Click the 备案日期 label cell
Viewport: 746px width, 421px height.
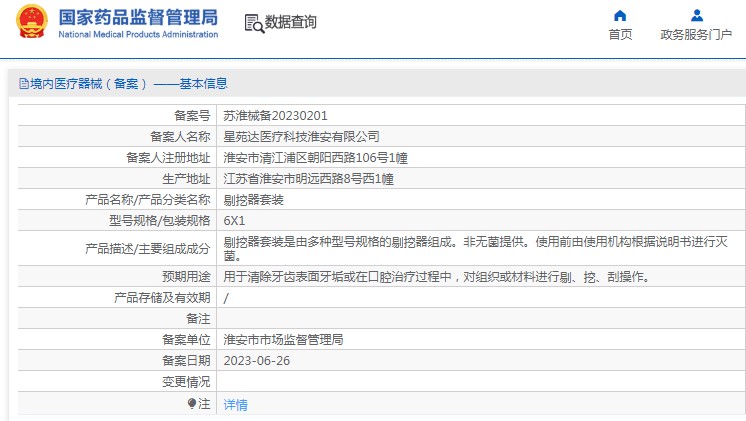point(117,361)
